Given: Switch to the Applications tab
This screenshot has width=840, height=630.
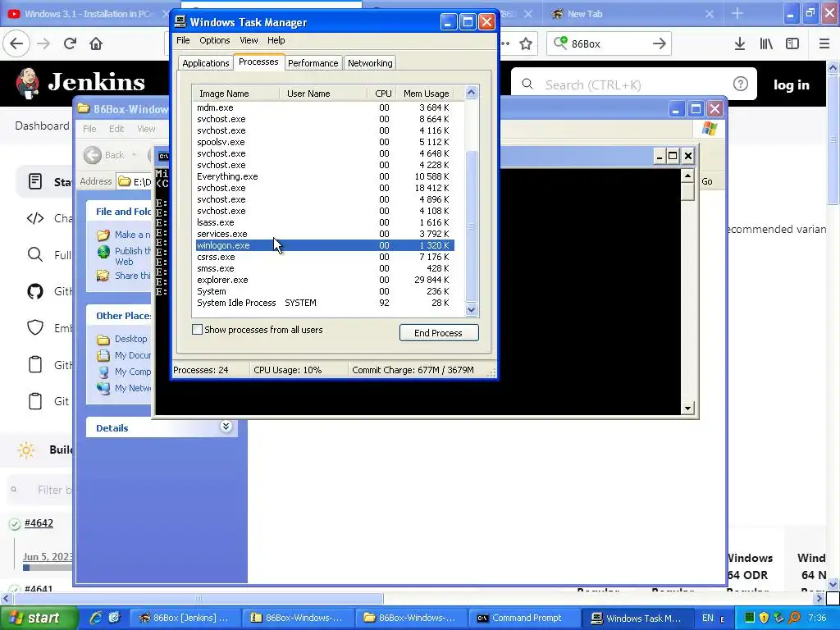Looking at the screenshot, I should (206, 63).
